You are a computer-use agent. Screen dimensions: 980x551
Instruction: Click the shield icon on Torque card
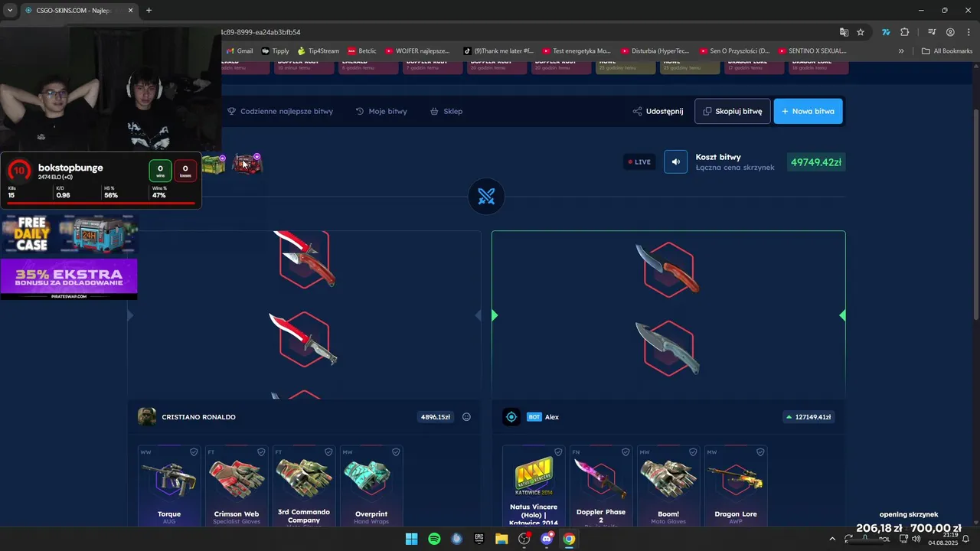[194, 452]
